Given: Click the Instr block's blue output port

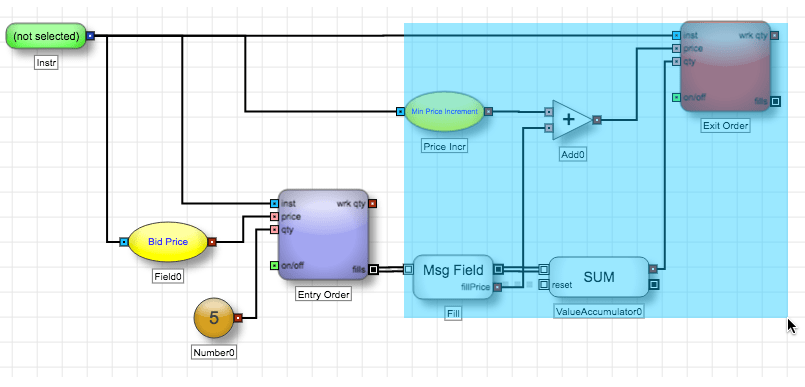Looking at the screenshot, I should tap(91, 35).
